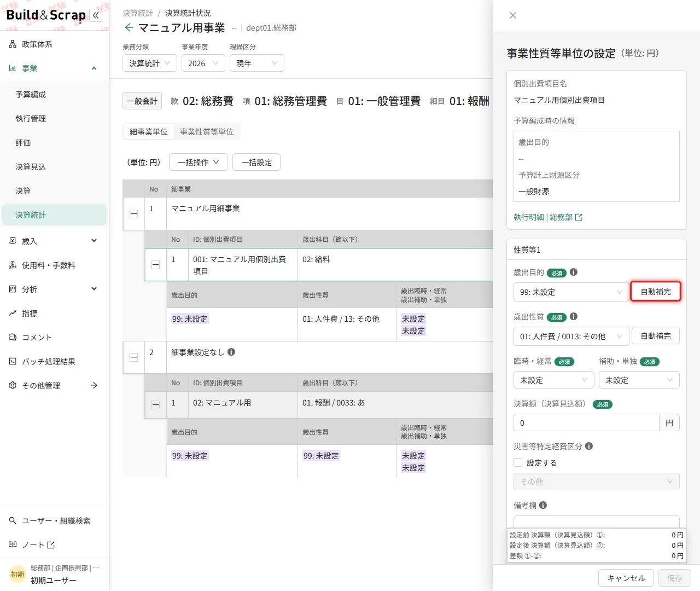
Task: Click the その他管理 gear icon
Action: [13, 385]
